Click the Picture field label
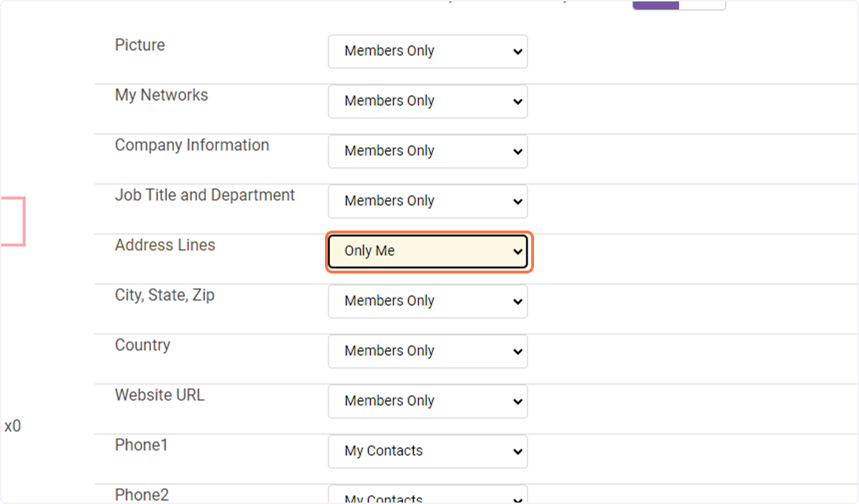 (140, 45)
